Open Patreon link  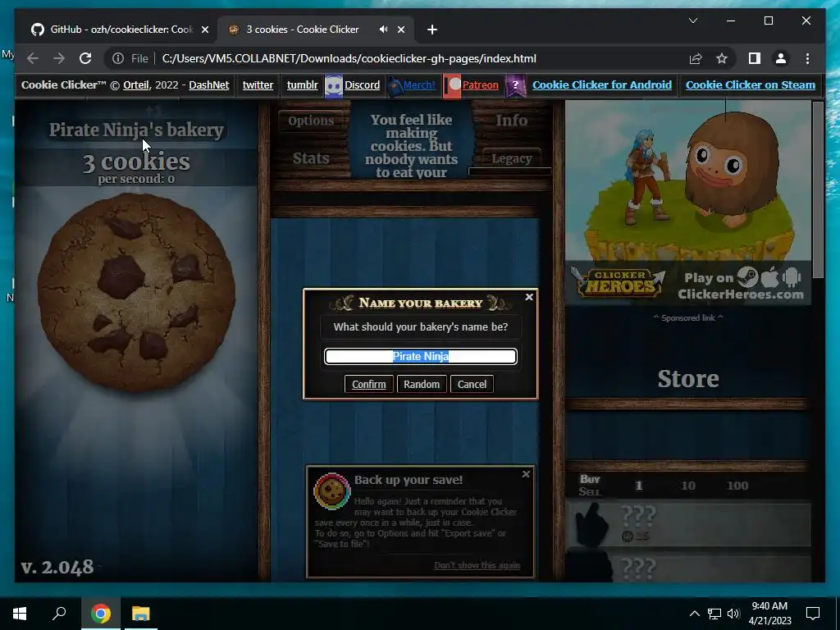coord(481,85)
